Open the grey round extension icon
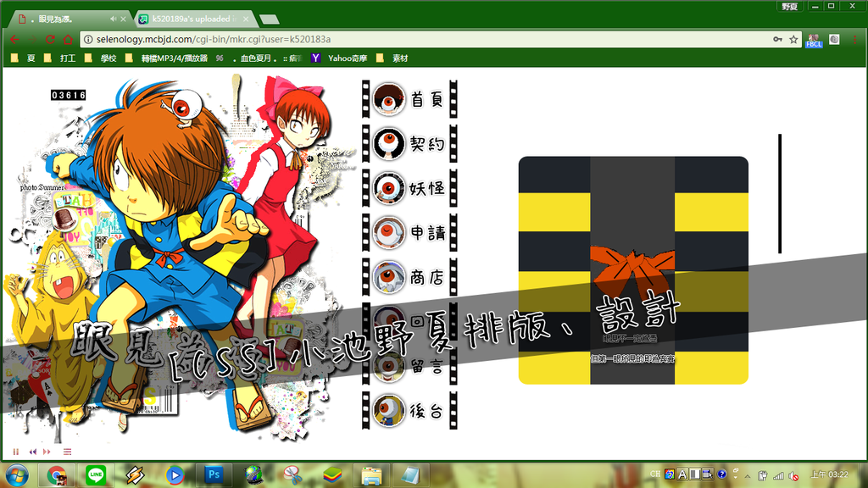The image size is (868, 488). pyautogui.click(x=834, y=39)
